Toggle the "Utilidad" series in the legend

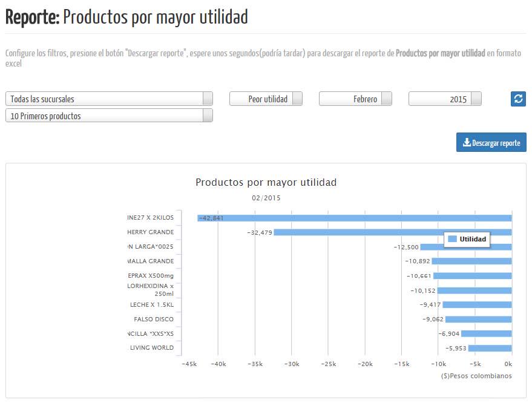[471, 239]
